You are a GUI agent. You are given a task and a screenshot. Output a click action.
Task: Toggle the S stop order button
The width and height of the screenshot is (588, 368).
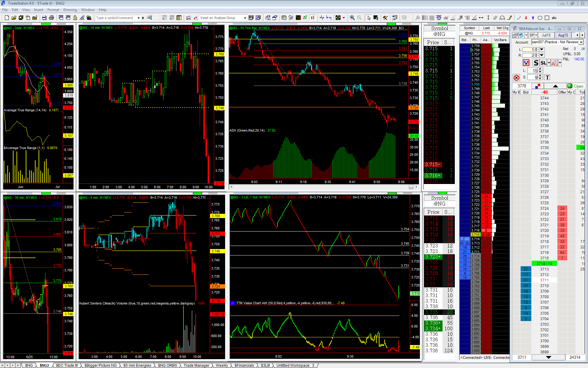pyautogui.click(x=536, y=63)
